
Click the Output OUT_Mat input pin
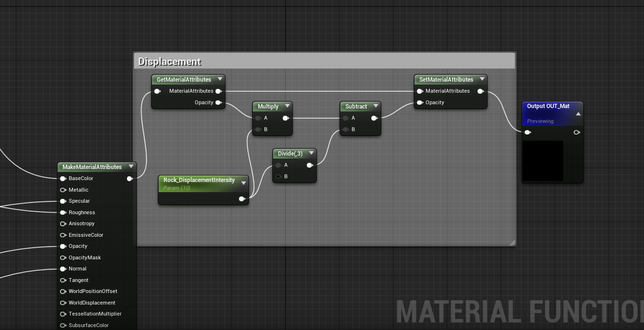528,132
